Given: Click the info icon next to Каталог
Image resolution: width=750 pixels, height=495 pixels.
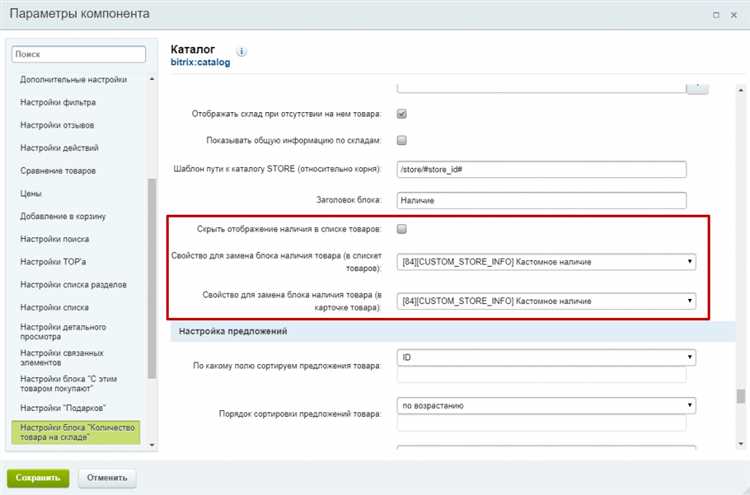Looking at the screenshot, I should pos(242,52).
